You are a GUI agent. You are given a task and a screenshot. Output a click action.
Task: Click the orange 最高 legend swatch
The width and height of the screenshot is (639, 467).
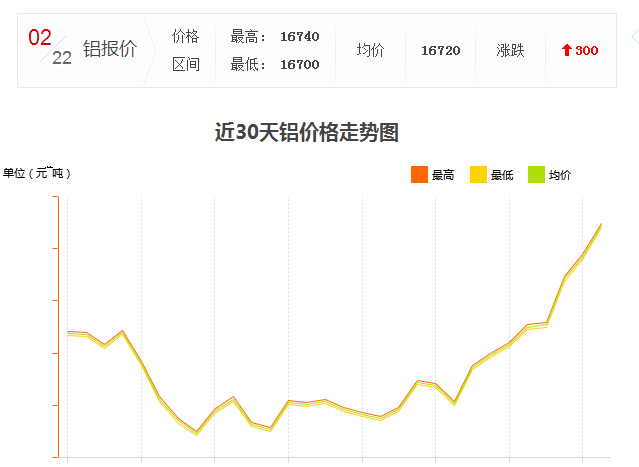[419, 175]
